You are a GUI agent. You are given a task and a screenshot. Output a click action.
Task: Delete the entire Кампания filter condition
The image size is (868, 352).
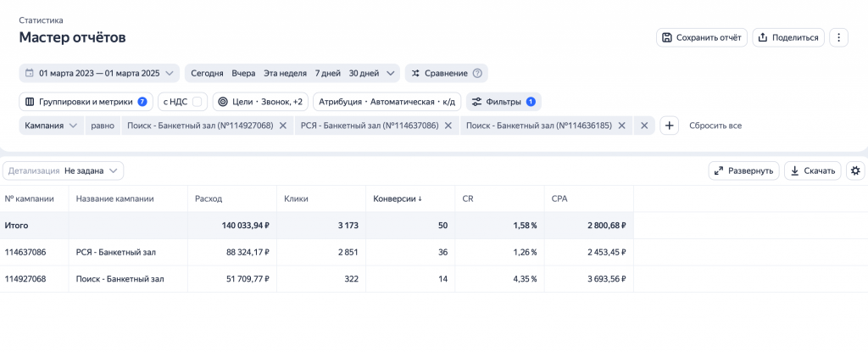[644, 126]
